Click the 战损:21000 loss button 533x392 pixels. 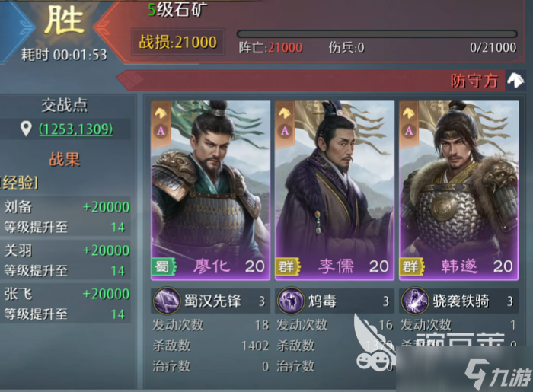coord(177,43)
